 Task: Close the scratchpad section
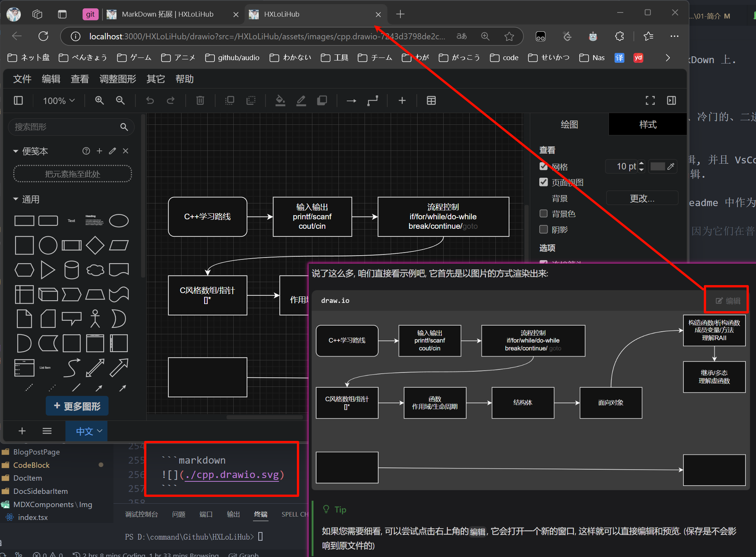(x=126, y=151)
